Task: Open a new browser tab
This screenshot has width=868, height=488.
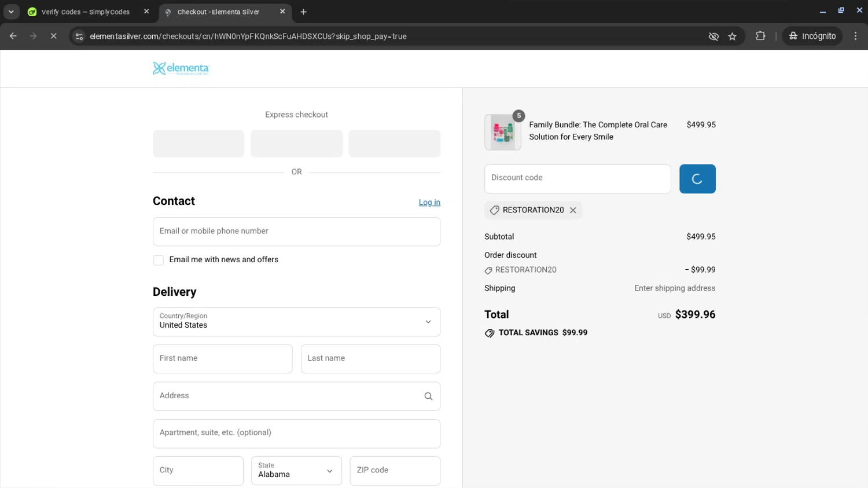Action: pos(303,12)
